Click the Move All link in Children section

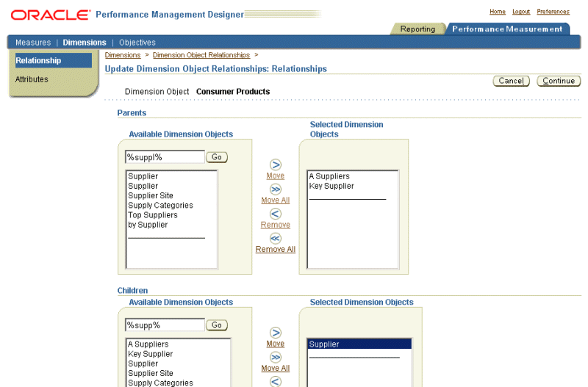pyautogui.click(x=276, y=368)
